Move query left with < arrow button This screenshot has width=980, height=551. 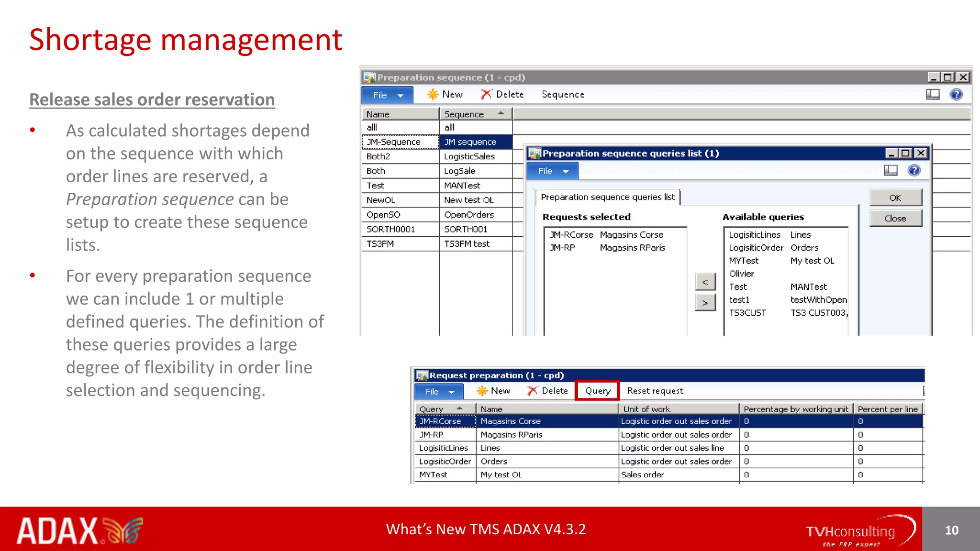[705, 282]
